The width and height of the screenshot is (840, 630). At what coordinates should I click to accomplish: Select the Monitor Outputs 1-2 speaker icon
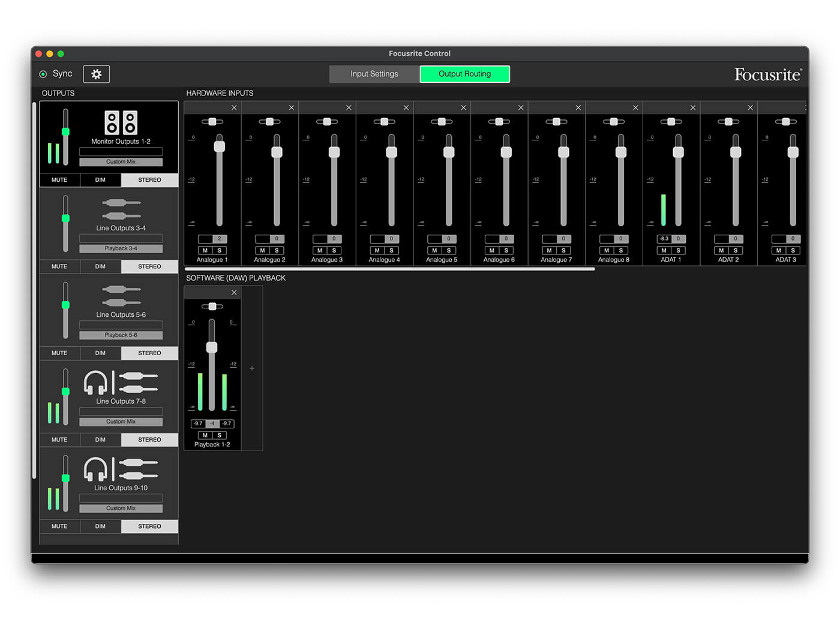[x=121, y=122]
